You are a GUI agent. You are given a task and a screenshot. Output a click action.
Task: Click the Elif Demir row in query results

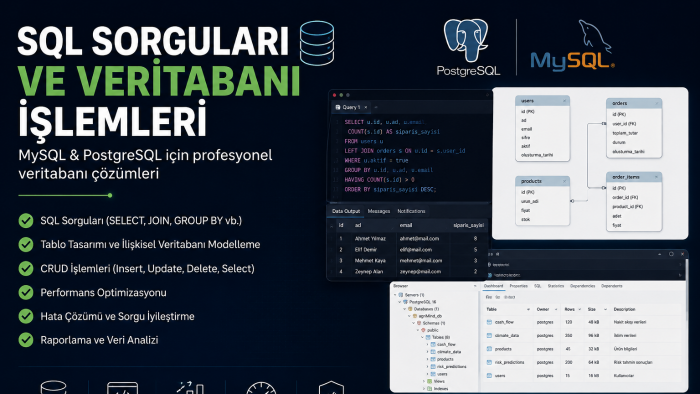408,249
